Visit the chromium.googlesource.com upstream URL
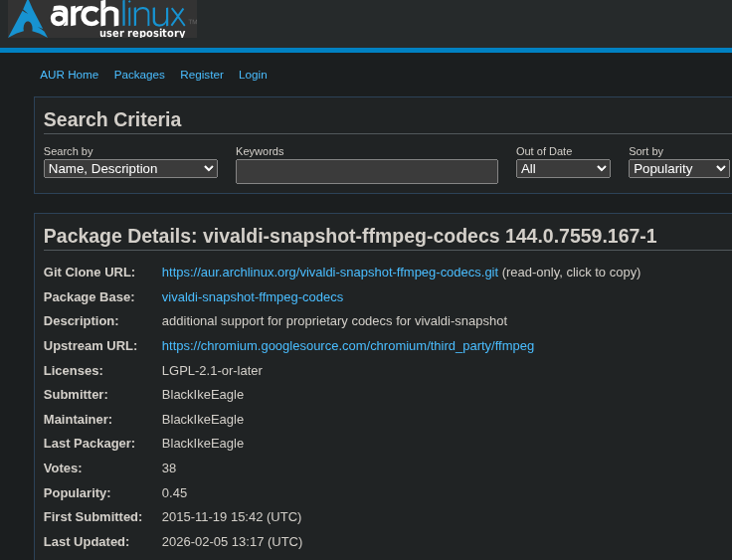The width and height of the screenshot is (732, 560). pos(347,346)
